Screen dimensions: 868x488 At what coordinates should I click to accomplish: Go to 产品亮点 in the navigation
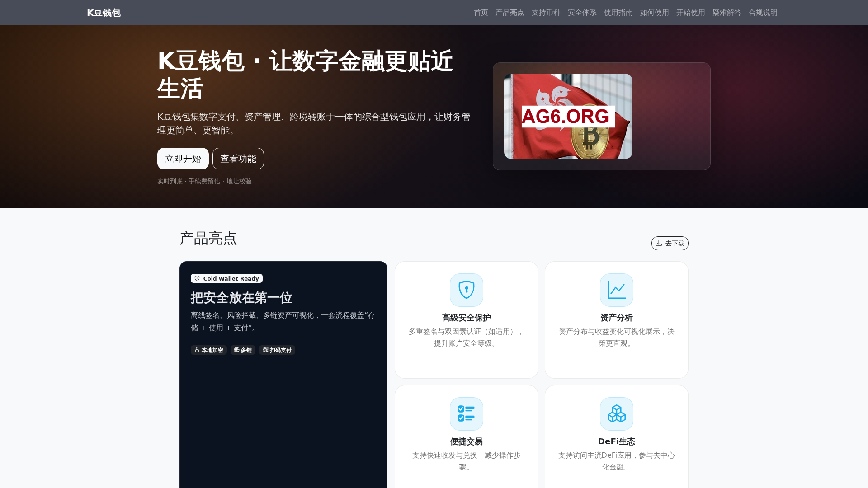(509, 13)
